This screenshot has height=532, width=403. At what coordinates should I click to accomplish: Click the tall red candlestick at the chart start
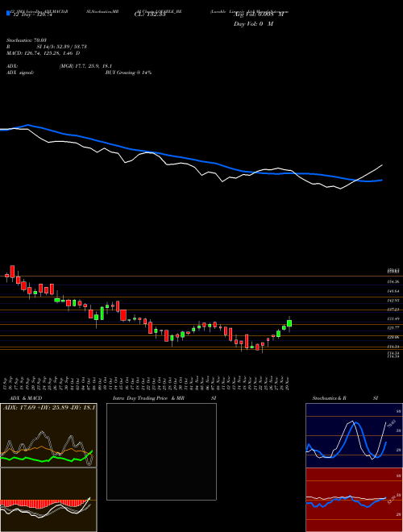pyautogui.click(x=12, y=272)
